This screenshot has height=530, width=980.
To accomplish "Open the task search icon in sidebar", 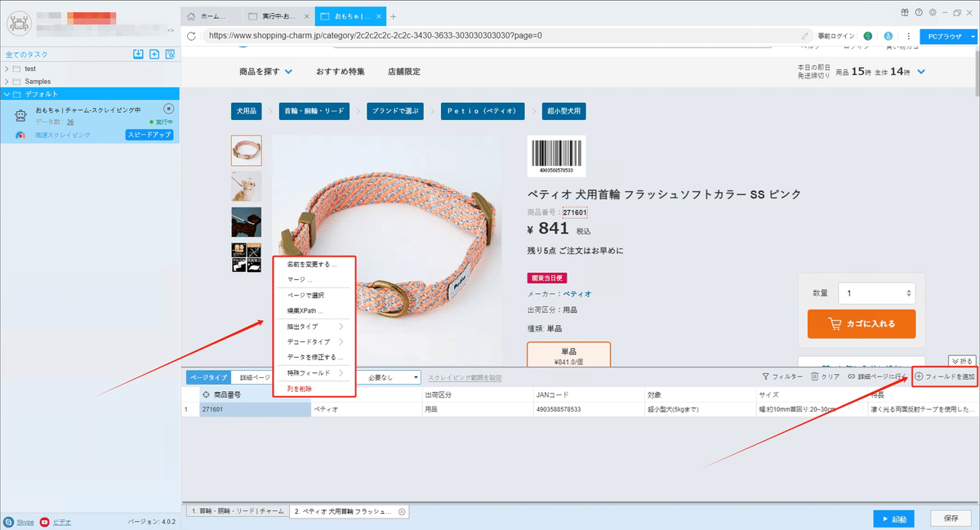I will [170, 54].
